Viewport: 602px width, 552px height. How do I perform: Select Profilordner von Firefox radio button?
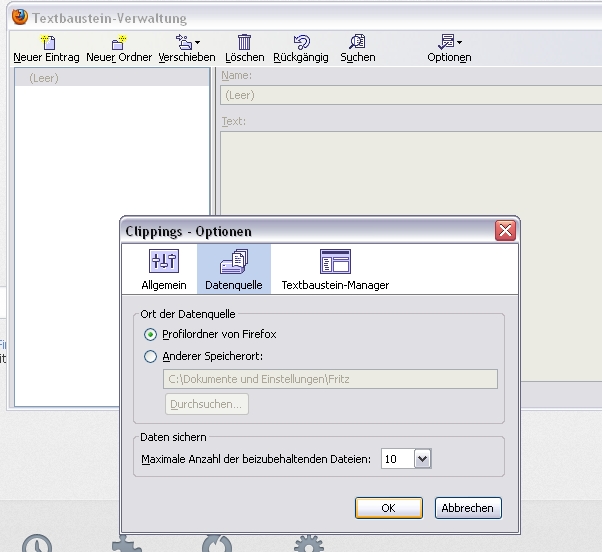[x=151, y=334]
